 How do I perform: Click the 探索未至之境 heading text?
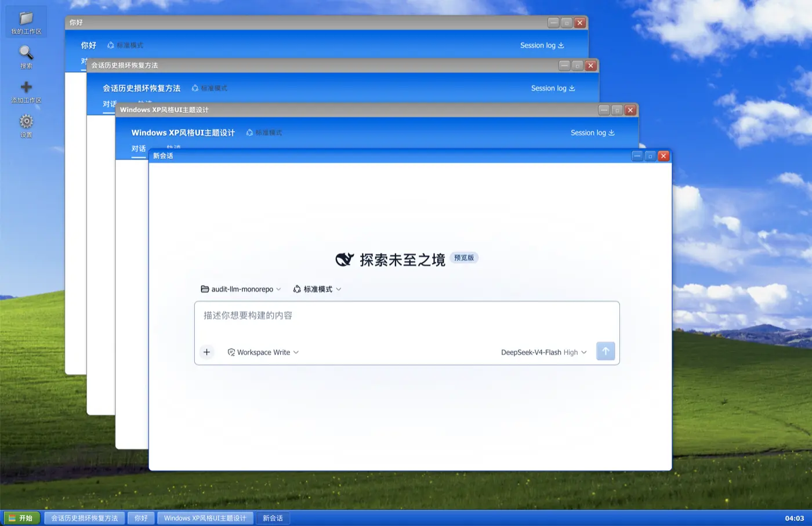[x=403, y=259]
